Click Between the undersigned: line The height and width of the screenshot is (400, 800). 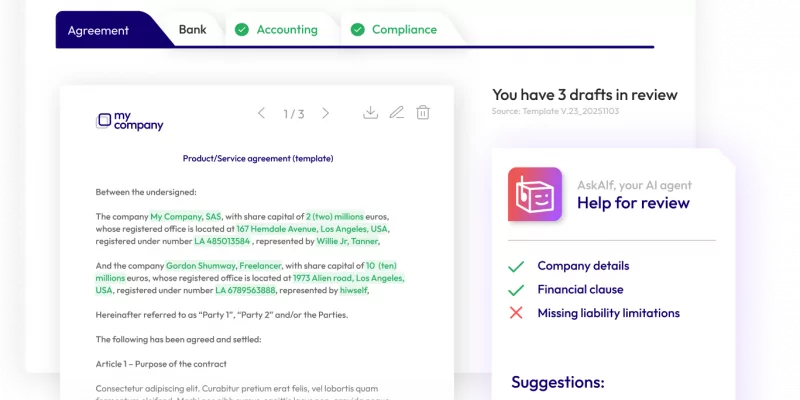[146, 192]
